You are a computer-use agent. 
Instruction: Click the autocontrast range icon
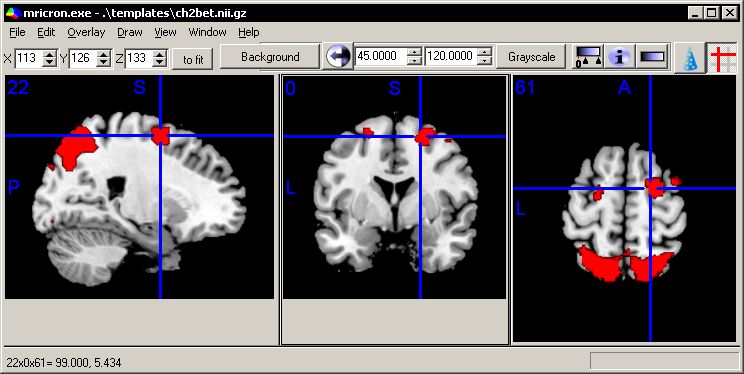pyautogui.click(x=588, y=56)
